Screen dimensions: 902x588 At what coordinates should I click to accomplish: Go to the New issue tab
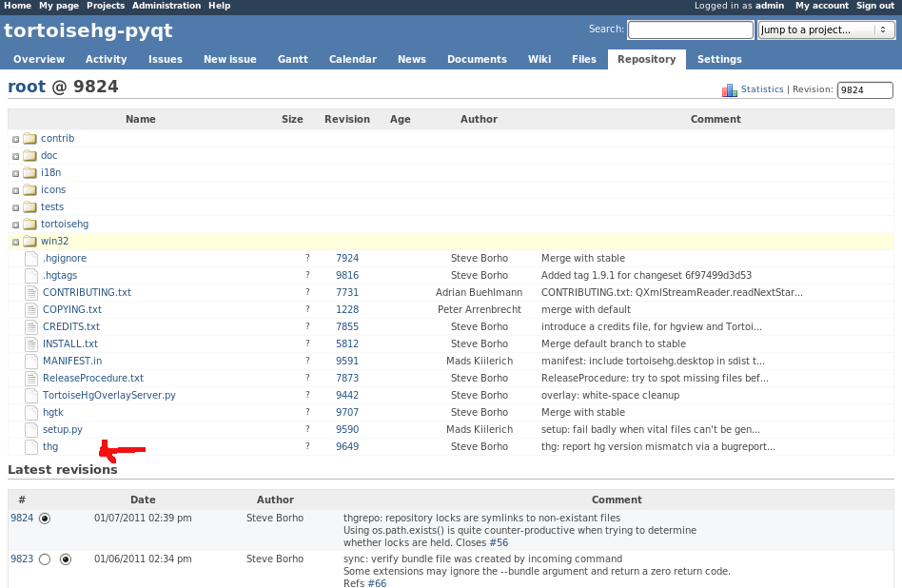click(230, 59)
